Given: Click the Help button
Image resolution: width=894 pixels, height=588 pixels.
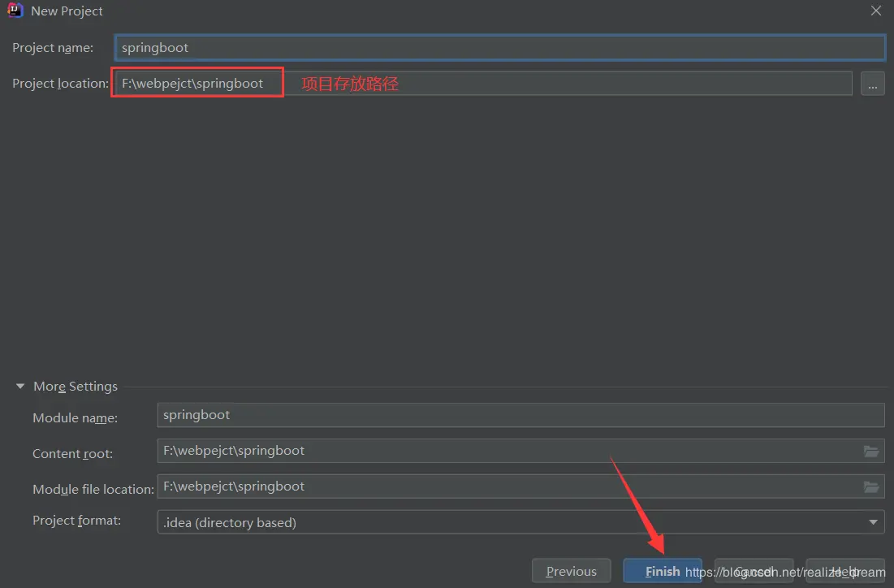Looking at the screenshot, I should point(845,571).
